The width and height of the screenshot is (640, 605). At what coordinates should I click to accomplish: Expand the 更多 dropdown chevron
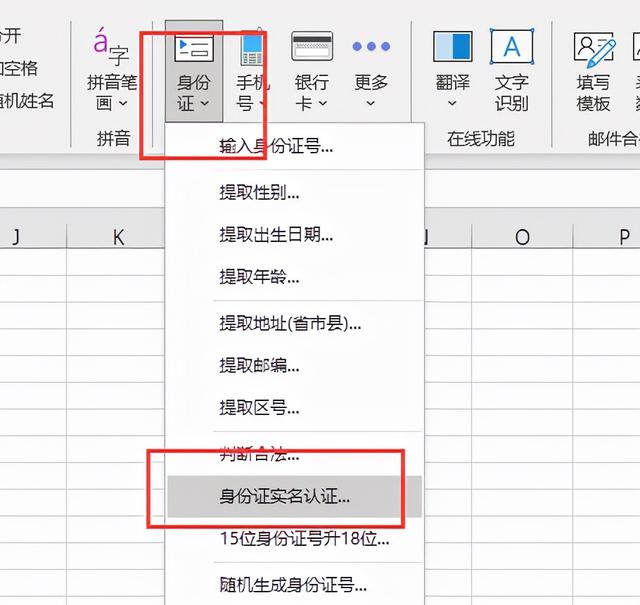point(371,103)
